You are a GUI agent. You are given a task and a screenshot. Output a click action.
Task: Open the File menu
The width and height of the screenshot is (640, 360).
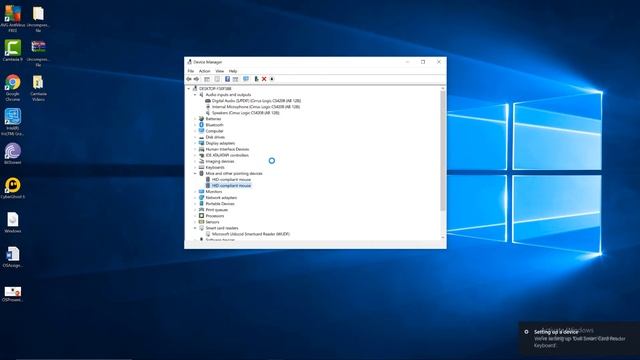click(x=191, y=71)
